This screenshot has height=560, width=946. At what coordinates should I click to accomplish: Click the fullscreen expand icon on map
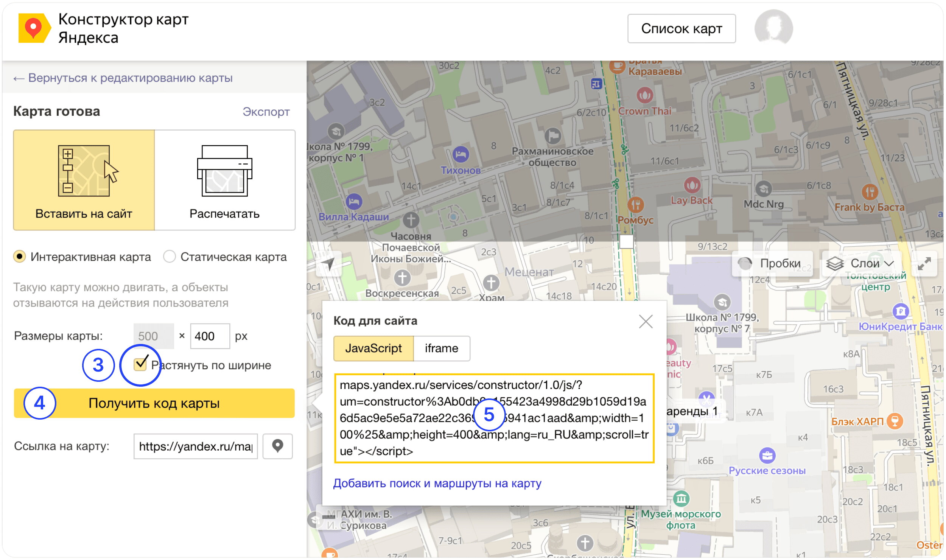click(924, 263)
